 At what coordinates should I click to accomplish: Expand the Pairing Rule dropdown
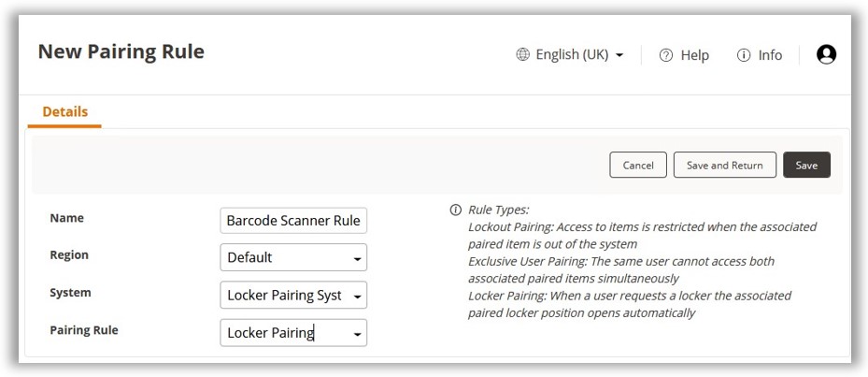293,332
